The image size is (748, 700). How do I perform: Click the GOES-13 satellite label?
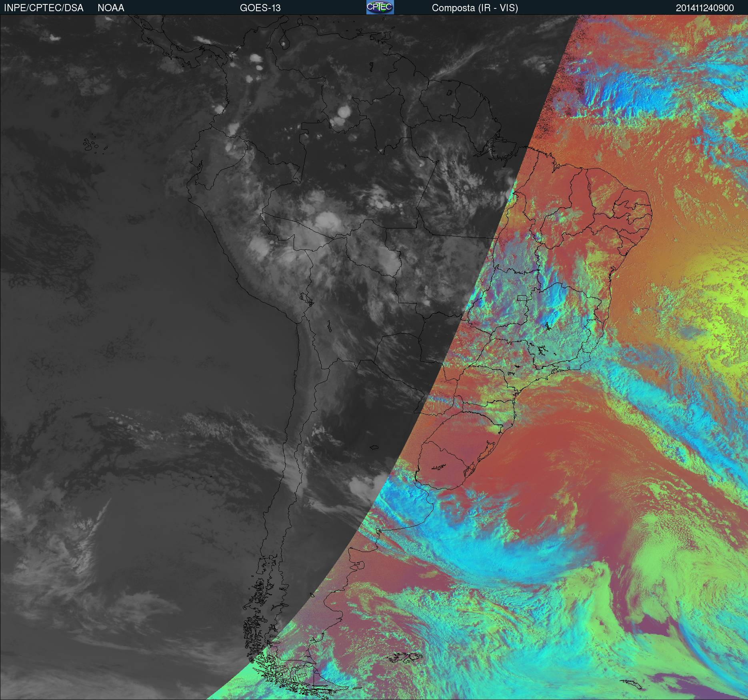pos(260,8)
